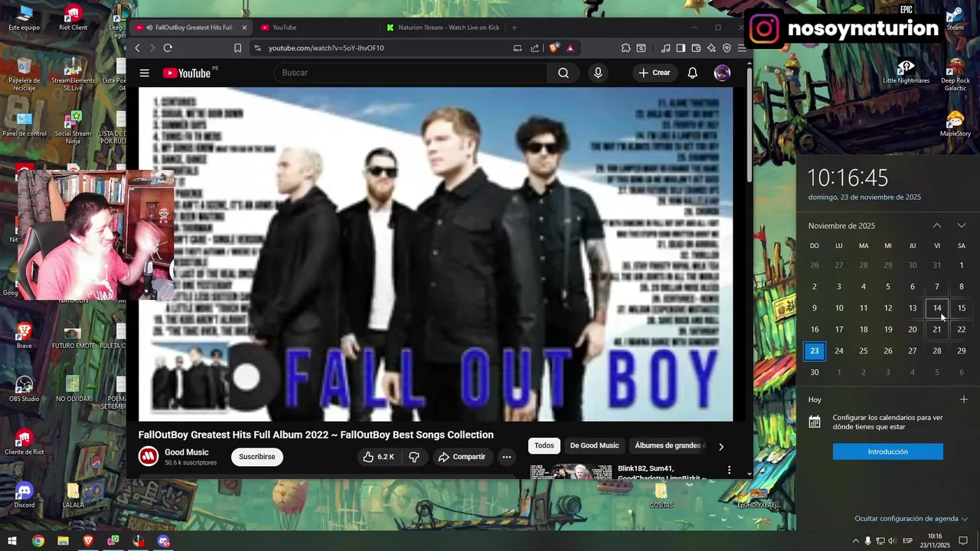Open Brave main menu hamburger icon

click(741, 48)
